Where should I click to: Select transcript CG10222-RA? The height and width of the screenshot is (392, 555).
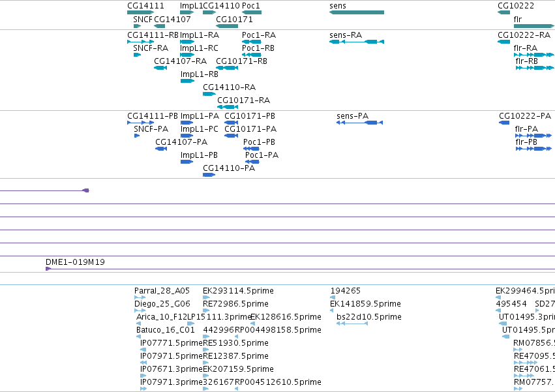[503, 42]
